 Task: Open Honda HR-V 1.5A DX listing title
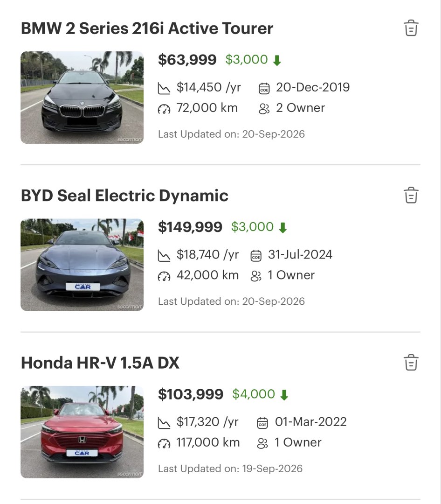[100, 363]
